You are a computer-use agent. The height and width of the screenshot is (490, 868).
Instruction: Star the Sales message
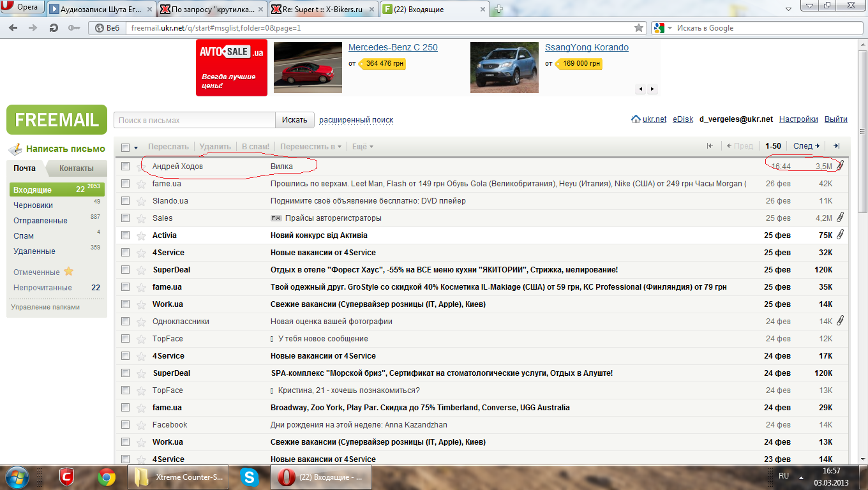(141, 218)
